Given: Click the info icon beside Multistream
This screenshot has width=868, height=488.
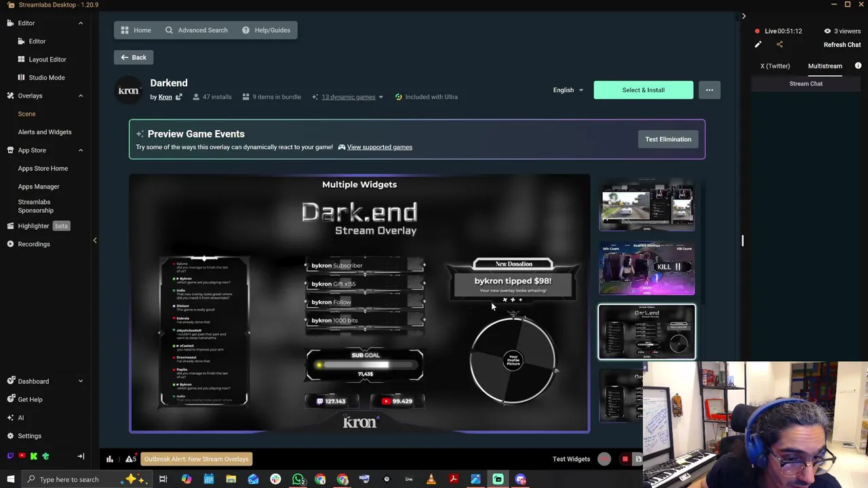Looking at the screenshot, I should (858, 66).
